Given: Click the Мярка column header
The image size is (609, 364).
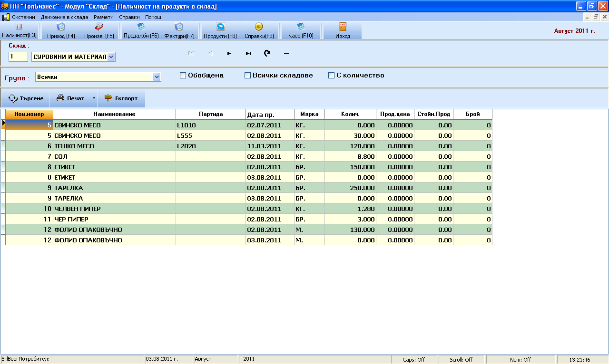Looking at the screenshot, I should coord(309,114).
